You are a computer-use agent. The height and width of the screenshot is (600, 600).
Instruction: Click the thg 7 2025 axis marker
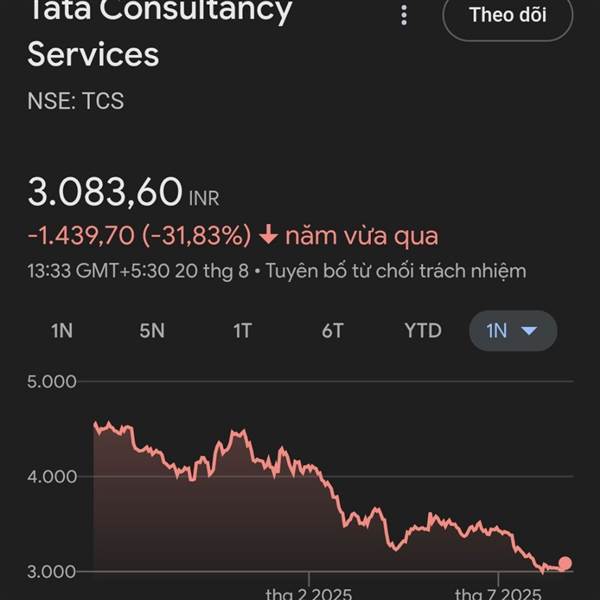(x=498, y=593)
